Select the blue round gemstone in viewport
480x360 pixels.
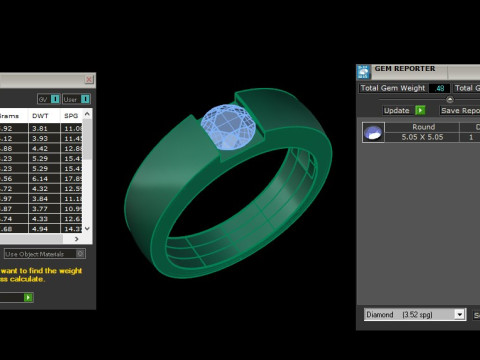click(x=228, y=127)
